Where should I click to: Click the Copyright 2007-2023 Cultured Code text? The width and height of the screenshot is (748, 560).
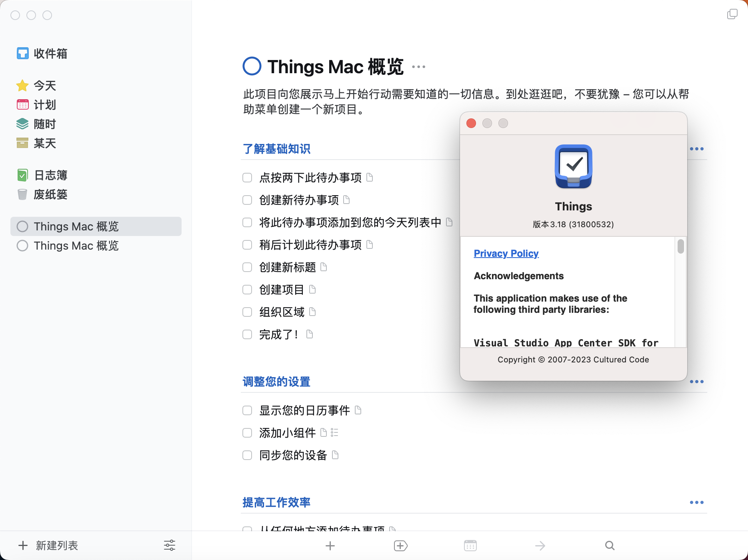tap(573, 360)
